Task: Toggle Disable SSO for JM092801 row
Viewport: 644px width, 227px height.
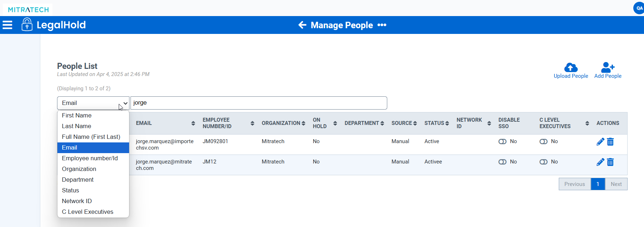Action: [502, 142]
